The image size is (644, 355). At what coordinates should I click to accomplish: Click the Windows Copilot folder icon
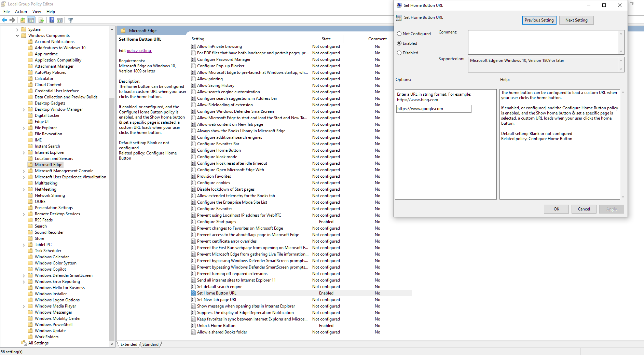pos(30,269)
